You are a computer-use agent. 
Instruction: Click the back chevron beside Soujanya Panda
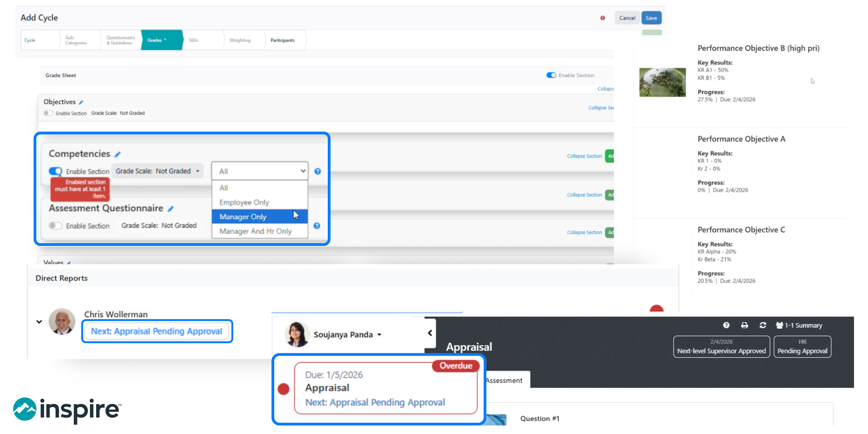[430, 333]
